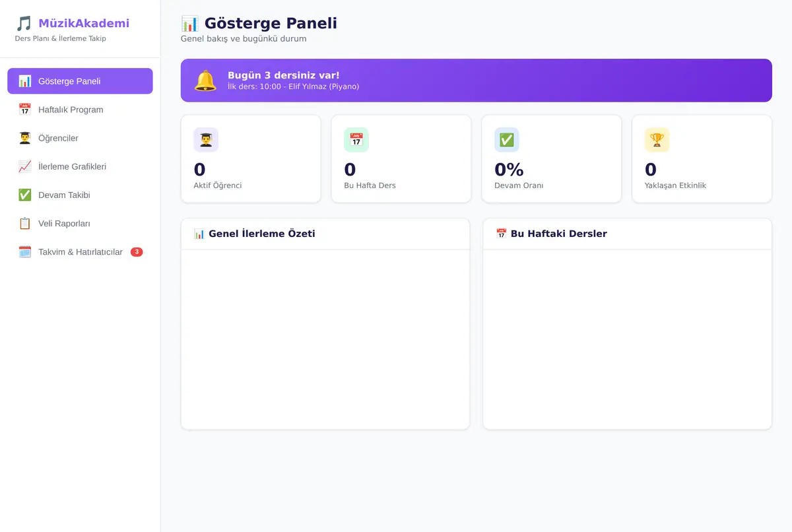The height and width of the screenshot is (532, 792).
Task: Click the bar chart icon beside Gösterge Paneli in sidebar
Action: 25,81
